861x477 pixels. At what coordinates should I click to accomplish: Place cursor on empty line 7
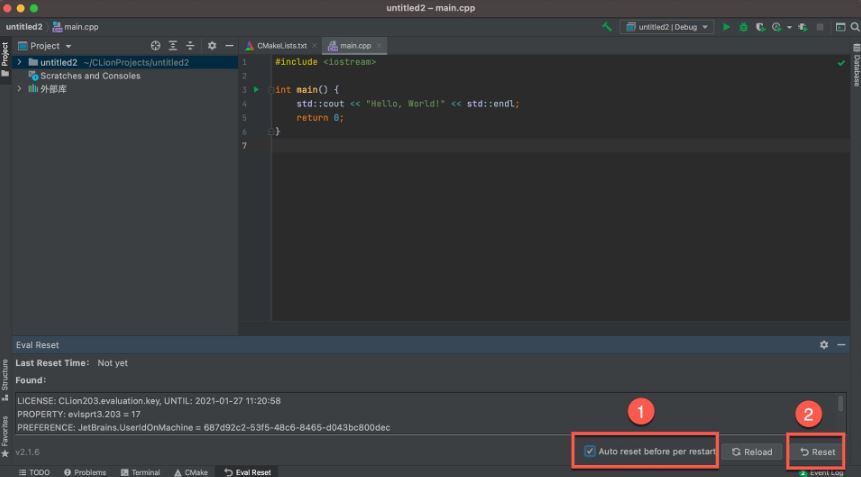pyautogui.click(x=560, y=145)
